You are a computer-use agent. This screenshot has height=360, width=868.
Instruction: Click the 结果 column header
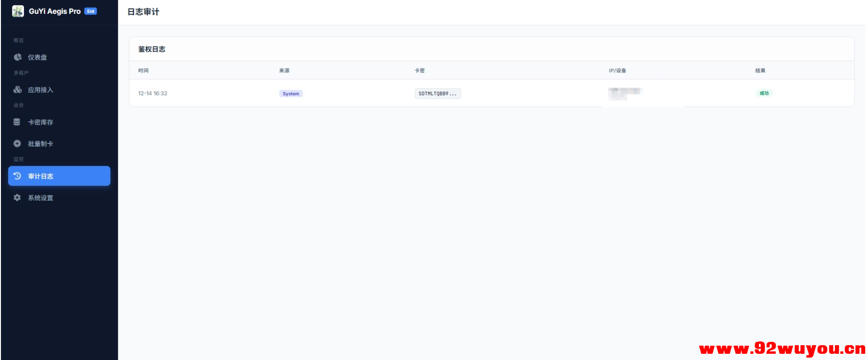pos(760,71)
